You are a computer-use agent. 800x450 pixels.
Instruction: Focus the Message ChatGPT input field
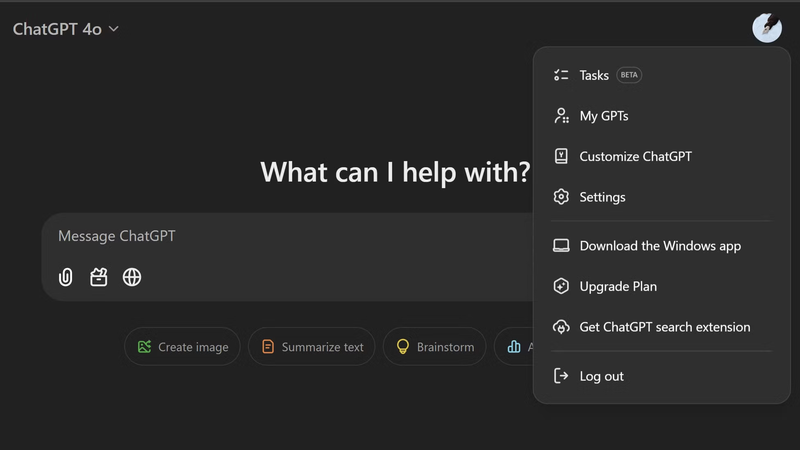(x=290, y=237)
